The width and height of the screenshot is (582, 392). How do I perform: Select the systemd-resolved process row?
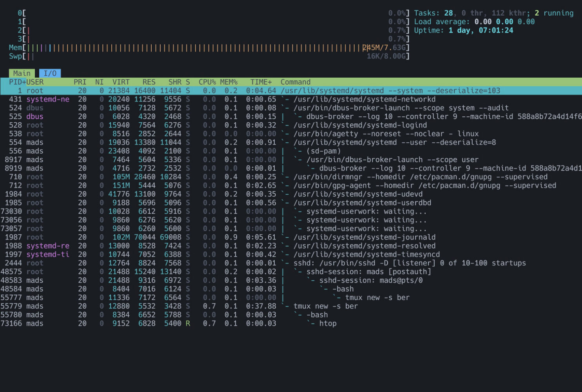coord(291,246)
